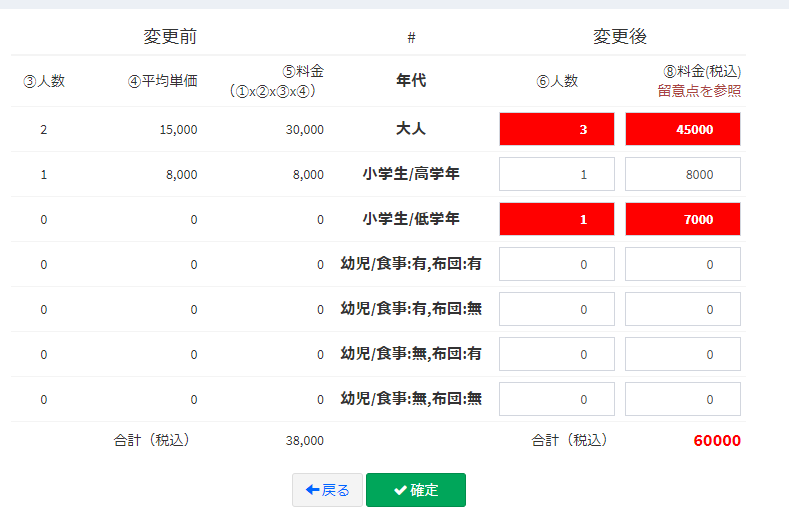Screen dimensions: 789x517
Task: Click the 30,000 fee cell
Action: click(x=304, y=130)
